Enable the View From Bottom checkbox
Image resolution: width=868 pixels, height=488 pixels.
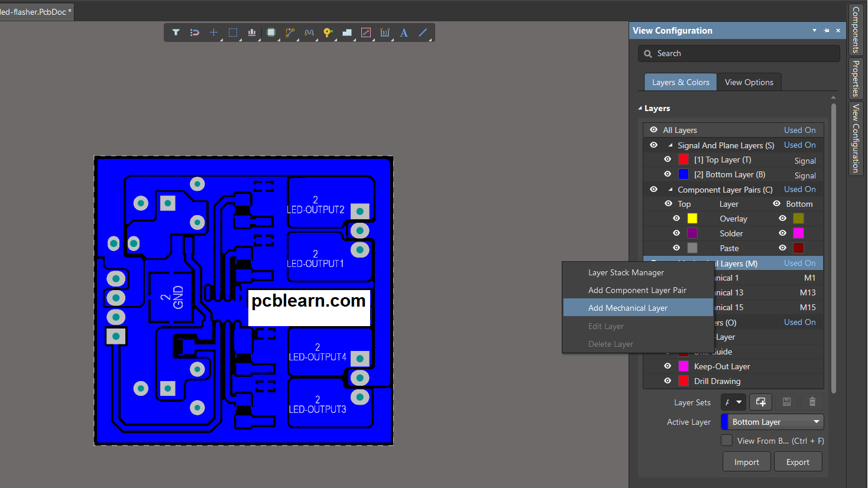(727, 440)
